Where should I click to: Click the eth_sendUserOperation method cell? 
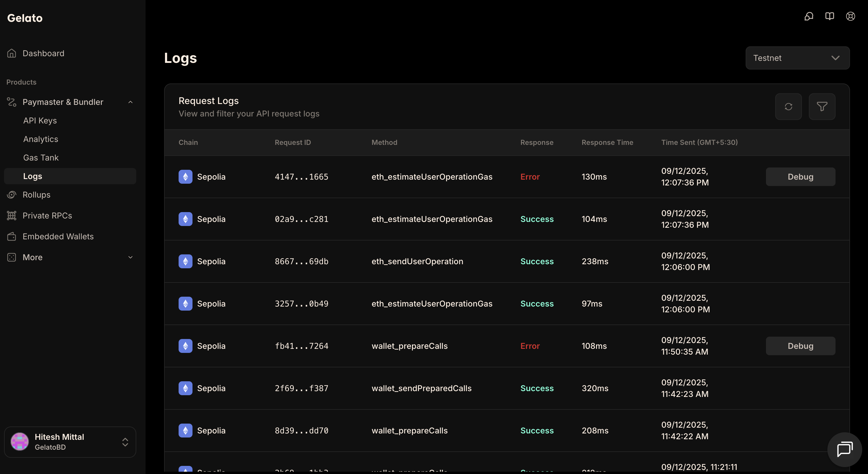(417, 261)
